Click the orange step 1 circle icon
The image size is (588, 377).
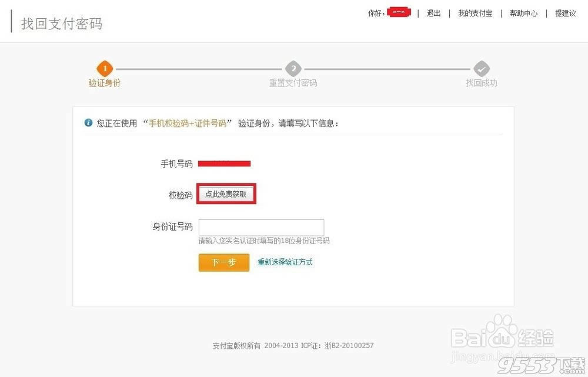[104, 69]
